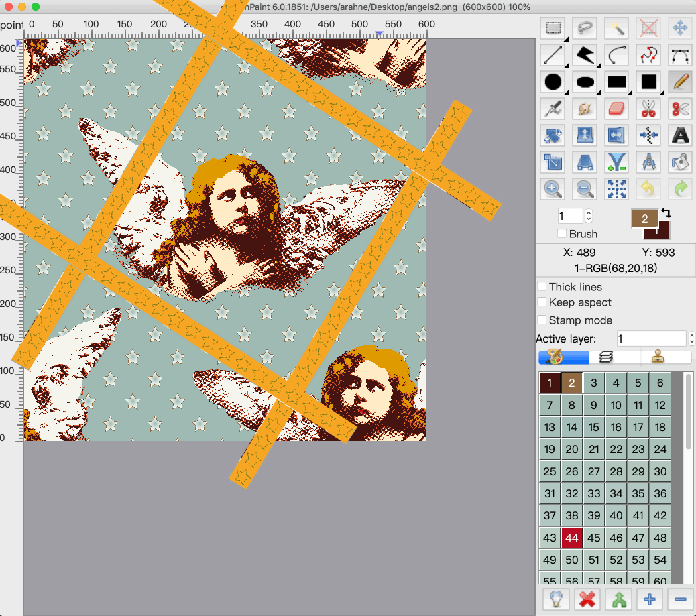696x616 pixels.
Task: Open the line tool's corner triangle options
Action: tap(566, 66)
